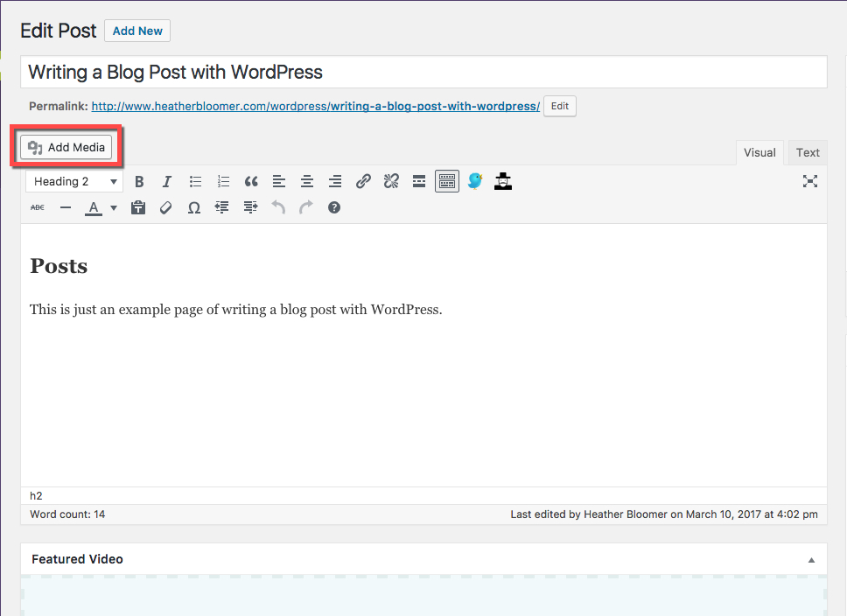The height and width of the screenshot is (616, 847).
Task: Click into the post title field
Action: point(423,72)
